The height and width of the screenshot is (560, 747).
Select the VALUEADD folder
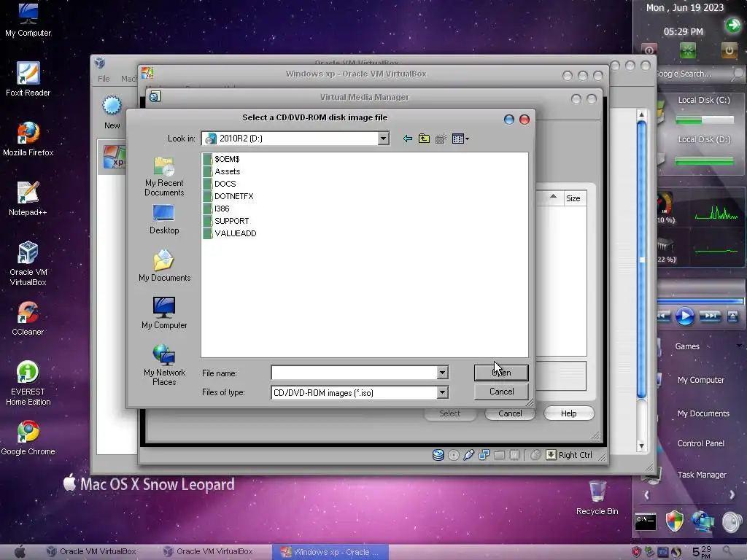coord(230,233)
